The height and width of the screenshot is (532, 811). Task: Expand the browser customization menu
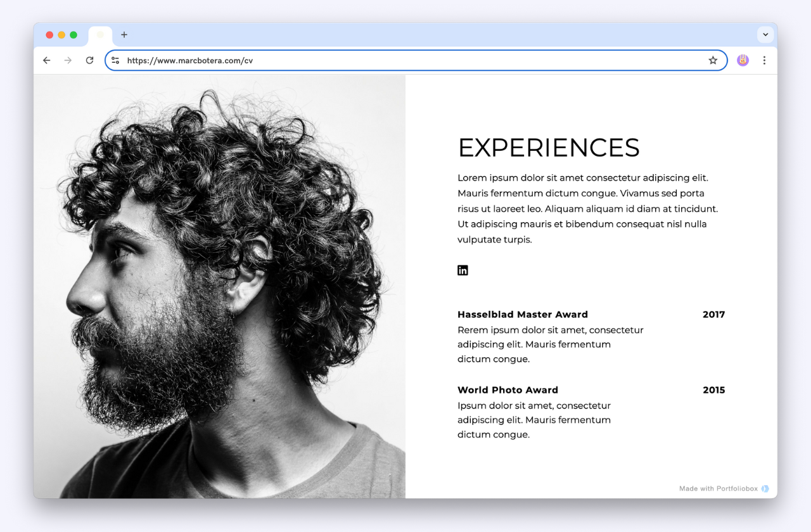(x=765, y=35)
